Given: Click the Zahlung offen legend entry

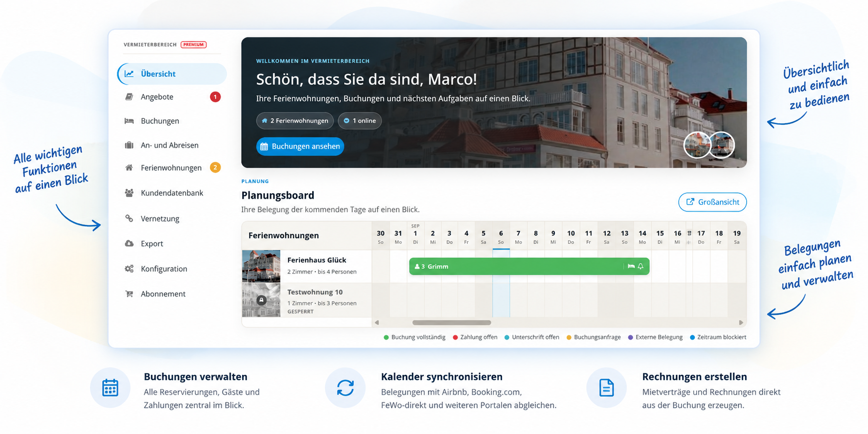Looking at the screenshot, I should (x=475, y=337).
